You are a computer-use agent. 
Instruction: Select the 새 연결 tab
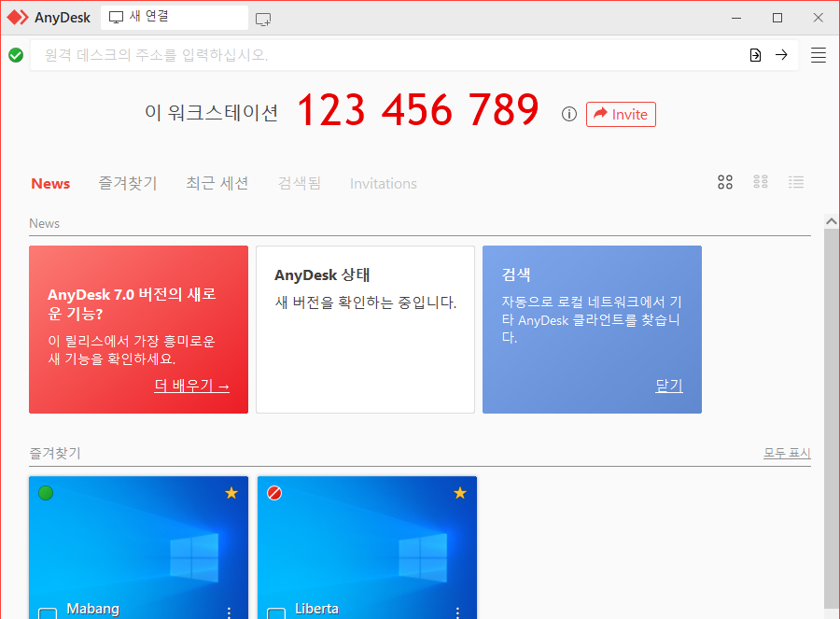[175, 18]
